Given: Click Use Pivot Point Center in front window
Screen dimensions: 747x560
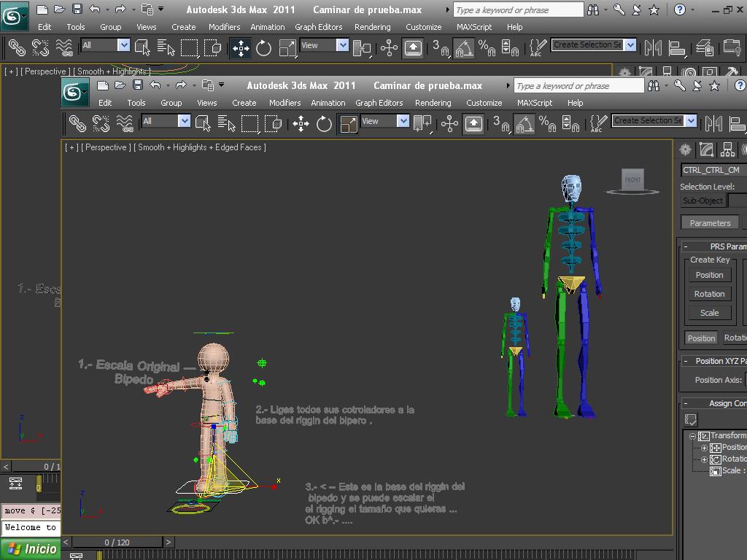Looking at the screenshot, I should point(422,124).
